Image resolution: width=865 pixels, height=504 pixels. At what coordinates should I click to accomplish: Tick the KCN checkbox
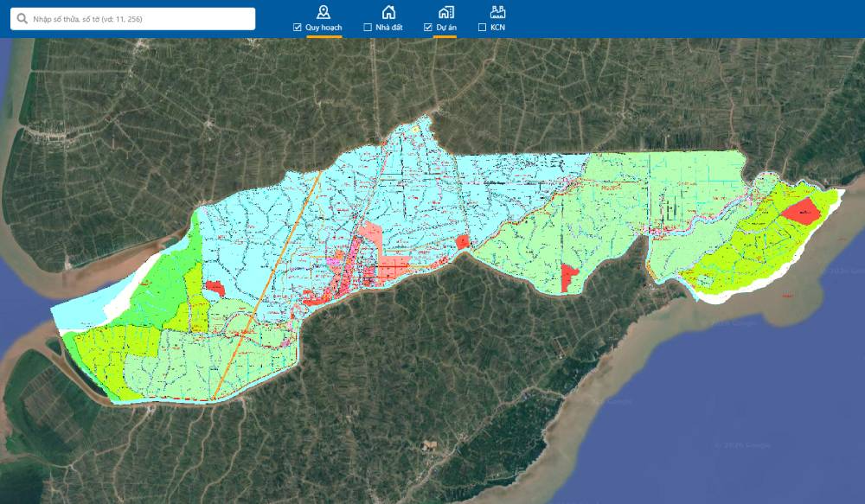(x=482, y=28)
